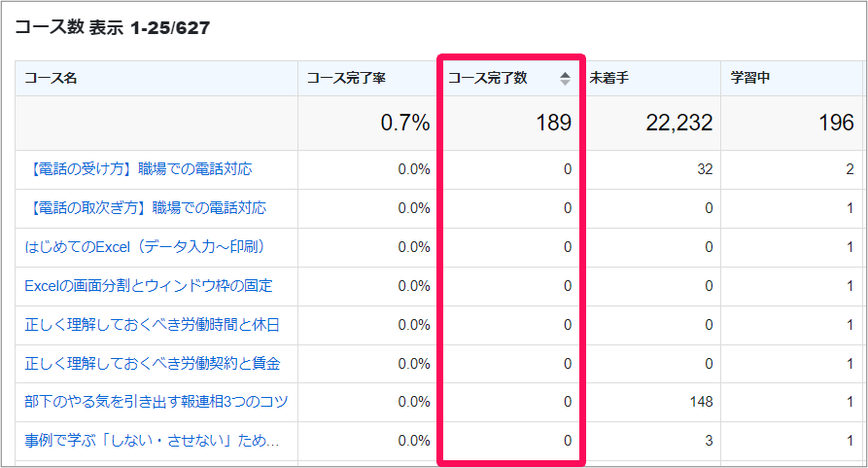Screen dimensions: 868x468
Task: Select completed count 0 in Excelの画面分割 row
Action: (568, 286)
